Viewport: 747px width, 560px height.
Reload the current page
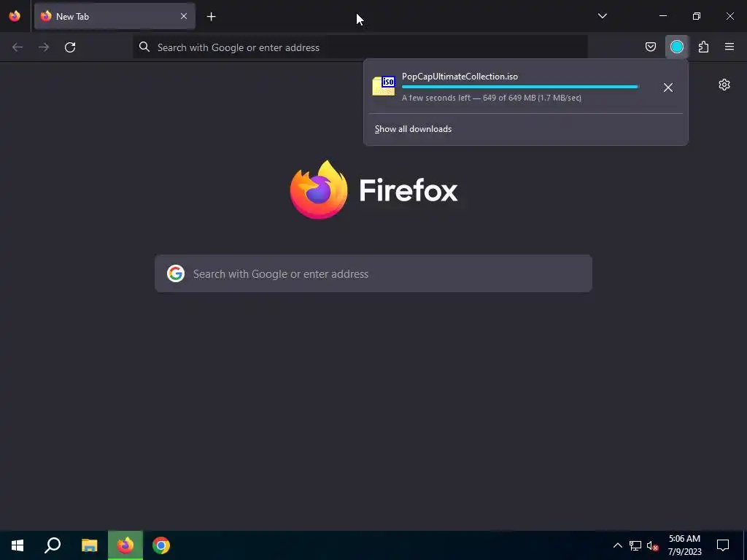coord(70,47)
